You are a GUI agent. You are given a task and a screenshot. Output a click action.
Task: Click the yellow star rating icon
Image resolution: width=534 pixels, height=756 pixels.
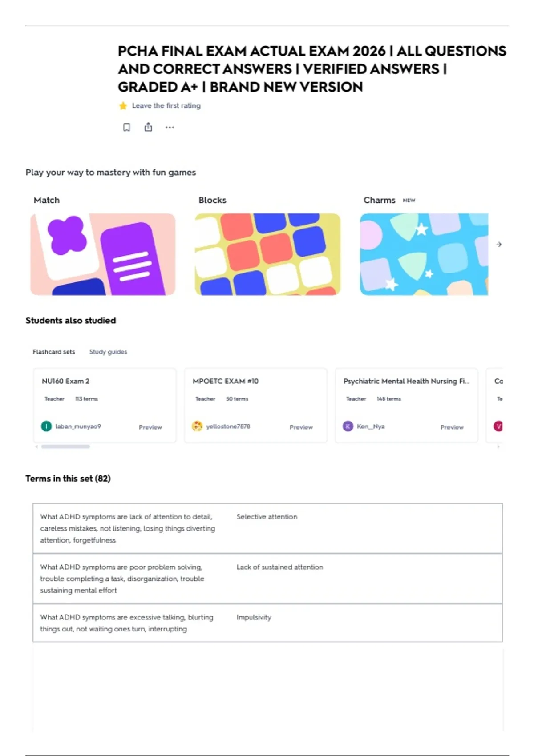pos(123,106)
